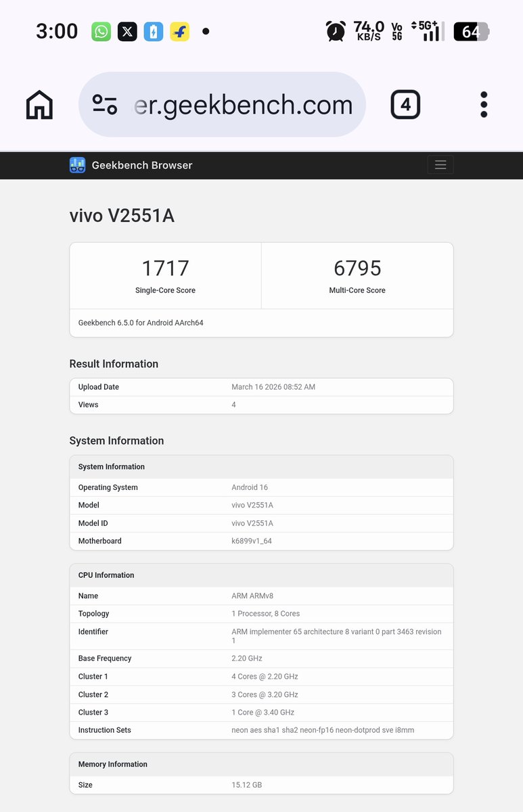This screenshot has width=523, height=812.
Task: Click the CPU Information table header
Action: (261, 575)
